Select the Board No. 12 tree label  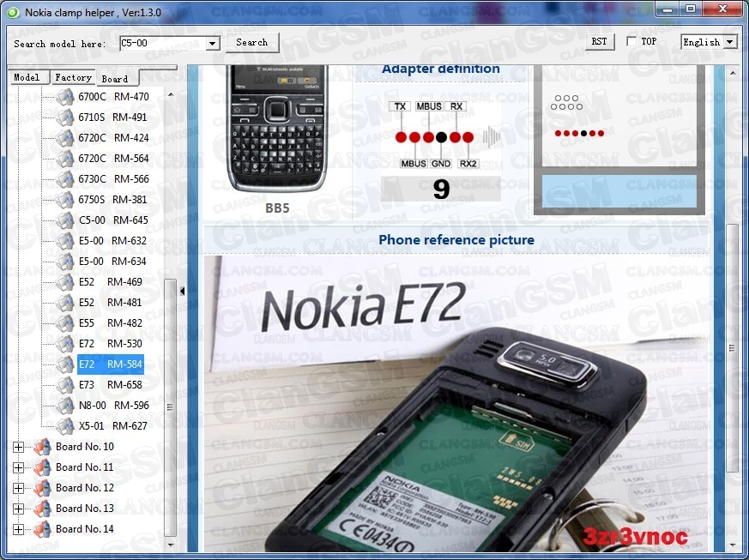85,487
